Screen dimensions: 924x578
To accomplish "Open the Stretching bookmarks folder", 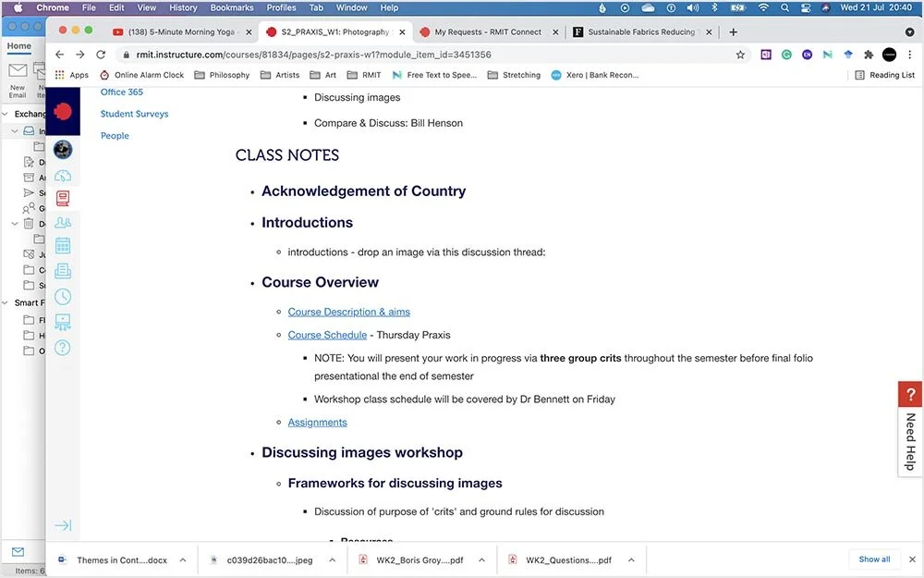I will coord(514,75).
